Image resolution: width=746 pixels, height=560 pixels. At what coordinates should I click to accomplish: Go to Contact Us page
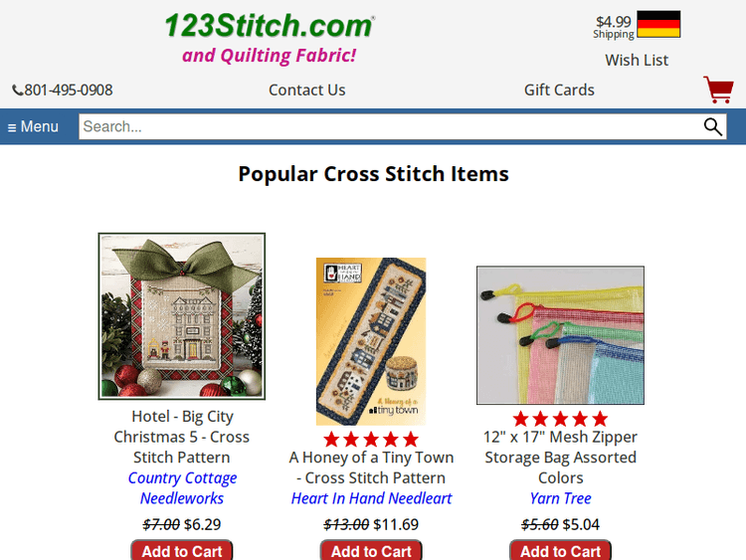point(307,90)
